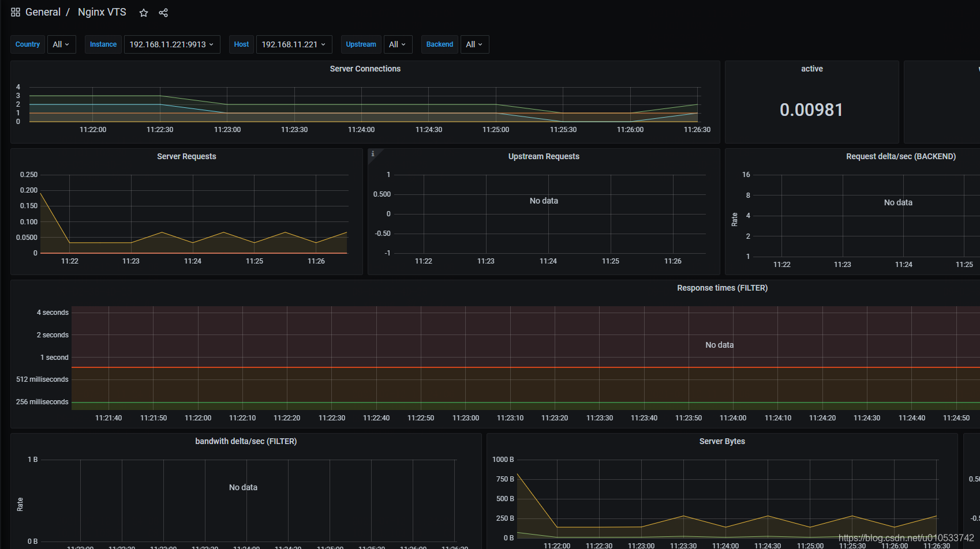This screenshot has height=549, width=980.
Task: Open the Upstream All dropdown
Action: [398, 44]
